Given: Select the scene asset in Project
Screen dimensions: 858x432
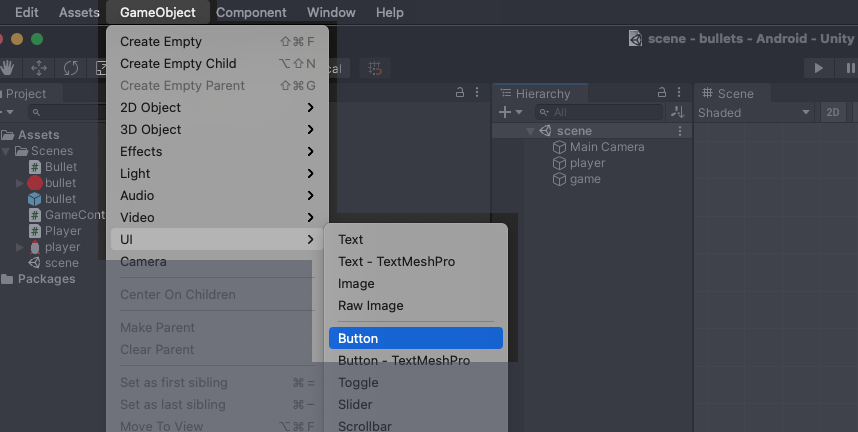Looking at the screenshot, I should [53, 263].
